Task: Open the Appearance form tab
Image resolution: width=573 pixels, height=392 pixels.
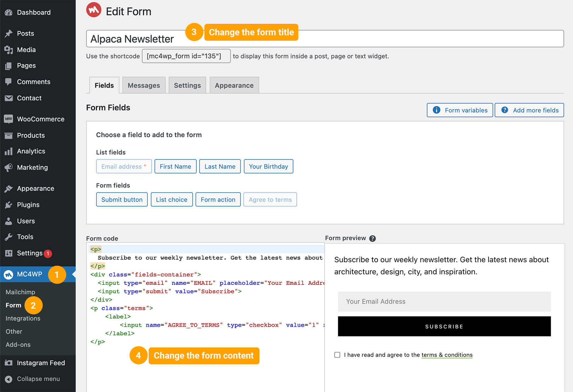Action: tap(234, 85)
